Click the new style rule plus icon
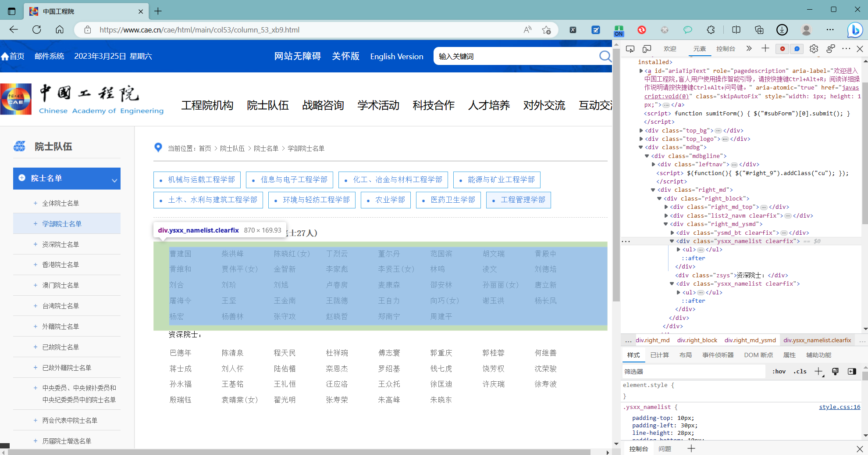868x455 pixels. point(818,371)
